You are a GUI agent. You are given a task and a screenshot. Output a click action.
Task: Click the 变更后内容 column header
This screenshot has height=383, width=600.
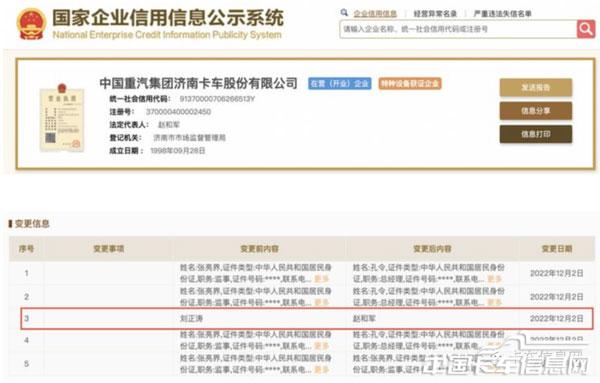pyautogui.click(x=432, y=249)
